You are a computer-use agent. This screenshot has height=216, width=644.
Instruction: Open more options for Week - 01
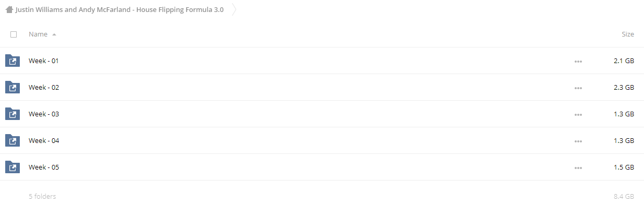(x=578, y=62)
